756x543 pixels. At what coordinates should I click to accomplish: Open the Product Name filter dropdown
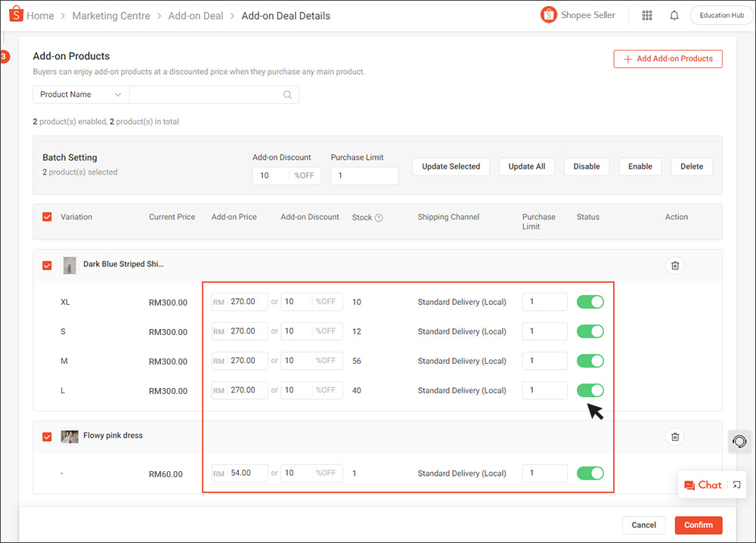tap(79, 95)
